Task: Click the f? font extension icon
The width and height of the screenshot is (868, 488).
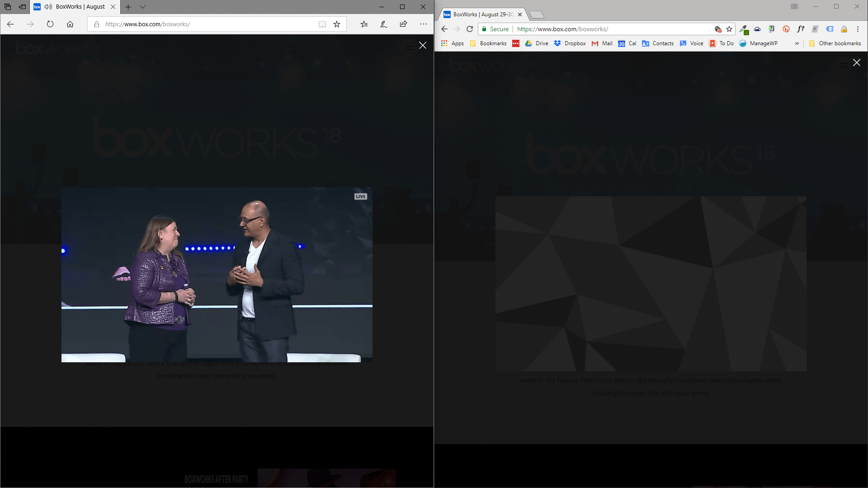Action: point(801,29)
